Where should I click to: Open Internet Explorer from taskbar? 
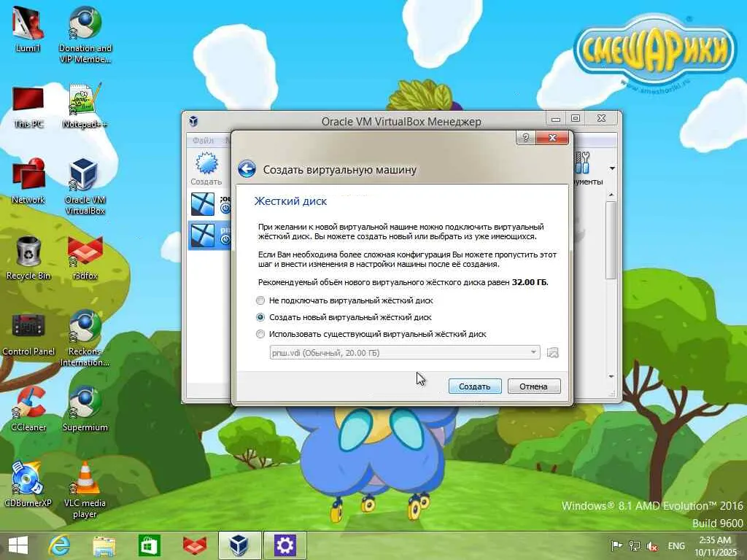[x=60, y=545]
